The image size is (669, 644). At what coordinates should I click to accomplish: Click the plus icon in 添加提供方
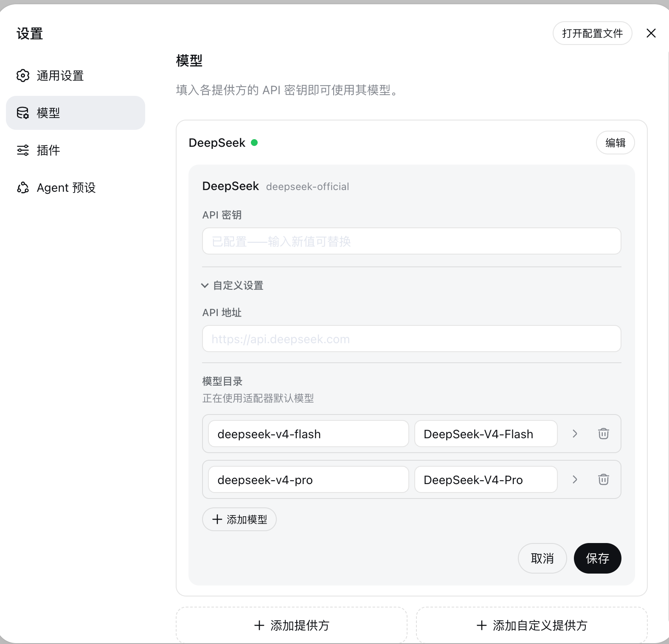pyautogui.click(x=259, y=625)
